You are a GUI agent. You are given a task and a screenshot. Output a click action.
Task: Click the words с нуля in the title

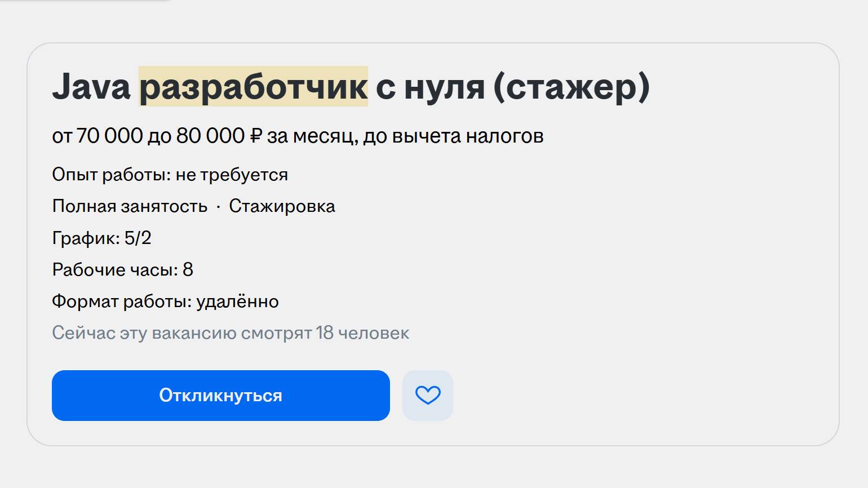(430, 87)
